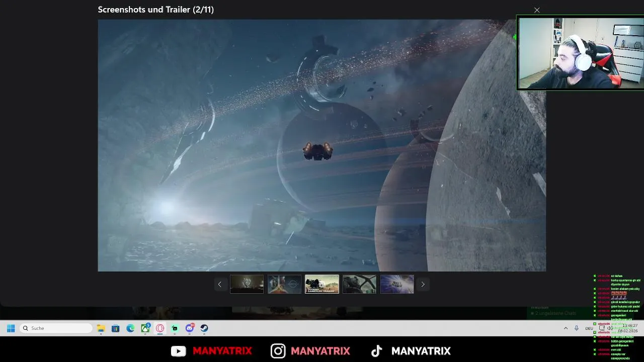Screen dimensions: 644x362
Task: Click MANYATRIX text beside YouTube logo
Action: (222, 351)
